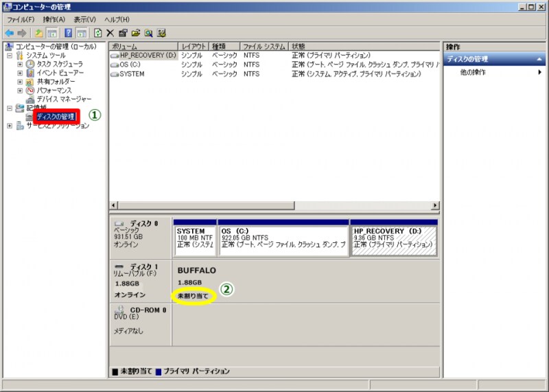Open the 操作(A) menu
This screenshot has height=392, width=549.
pyautogui.click(x=54, y=19)
